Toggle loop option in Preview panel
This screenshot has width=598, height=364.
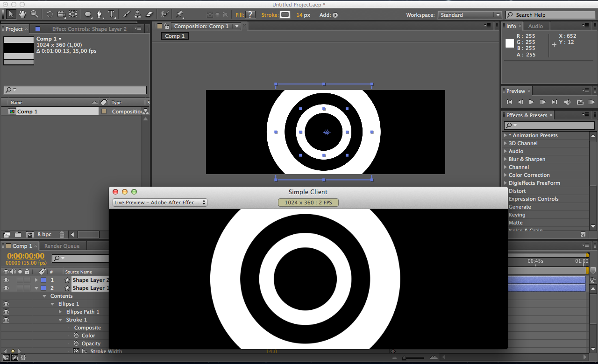[580, 102]
